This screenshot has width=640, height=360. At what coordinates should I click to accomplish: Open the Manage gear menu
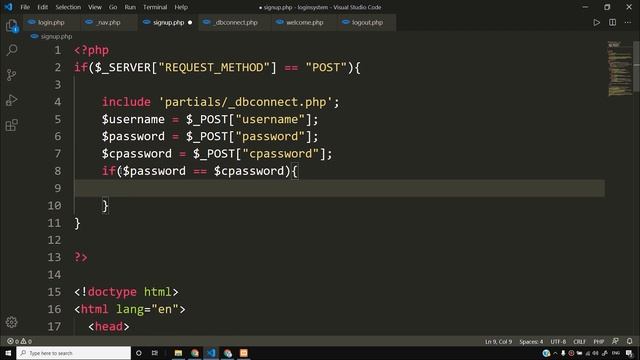11,322
